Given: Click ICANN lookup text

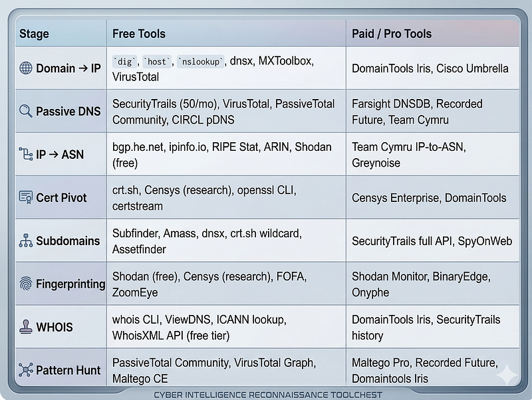Looking at the screenshot, I should 250,320.
